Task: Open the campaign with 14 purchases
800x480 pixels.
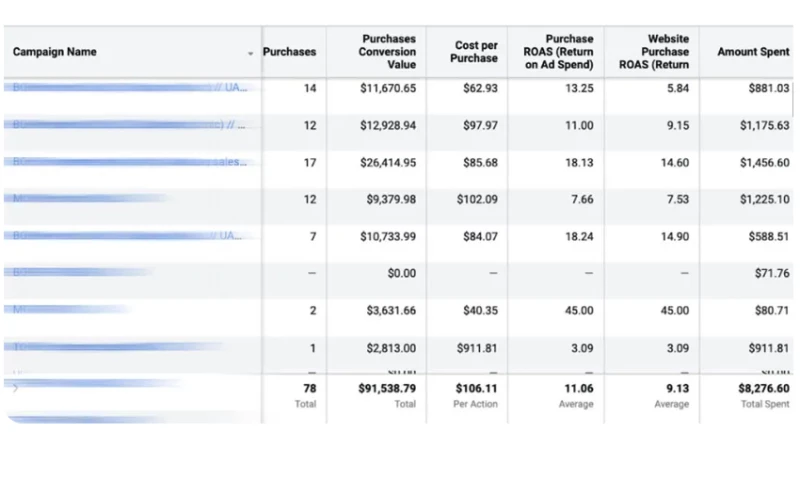Action: [130, 88]
